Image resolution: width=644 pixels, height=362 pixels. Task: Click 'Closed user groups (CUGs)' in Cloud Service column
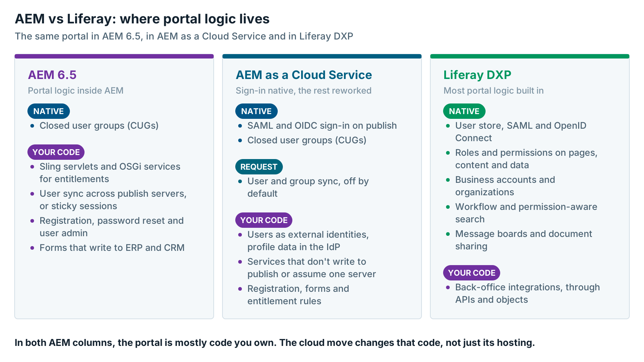point(307,140)
